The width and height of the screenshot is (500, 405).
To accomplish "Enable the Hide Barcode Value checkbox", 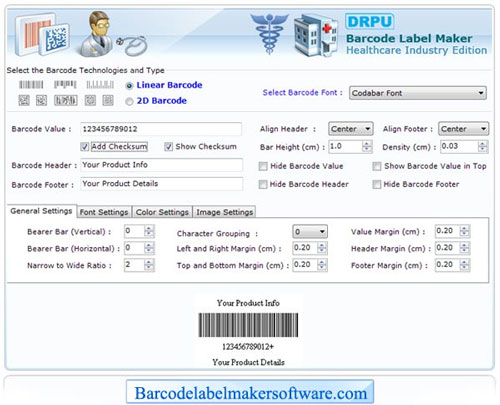I will [x=263, y=166].
